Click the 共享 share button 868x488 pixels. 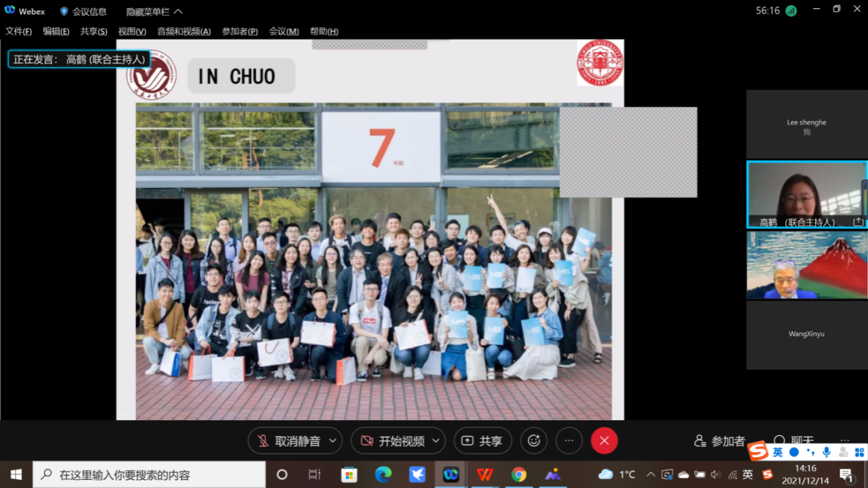point(483,441)
